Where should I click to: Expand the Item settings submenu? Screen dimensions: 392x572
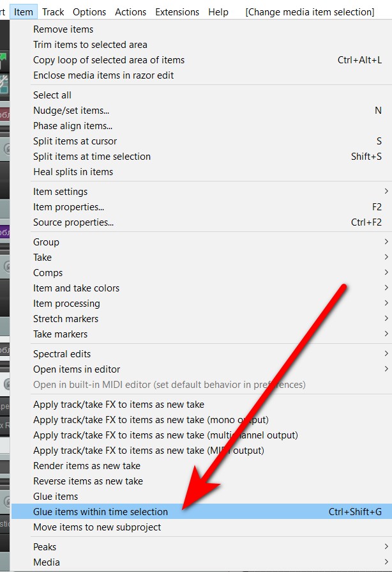tap(61, 192)
